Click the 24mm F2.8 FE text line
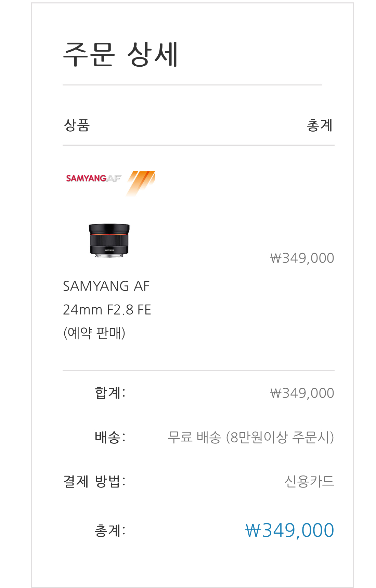The image size is (376, 588). coord(107,310)
